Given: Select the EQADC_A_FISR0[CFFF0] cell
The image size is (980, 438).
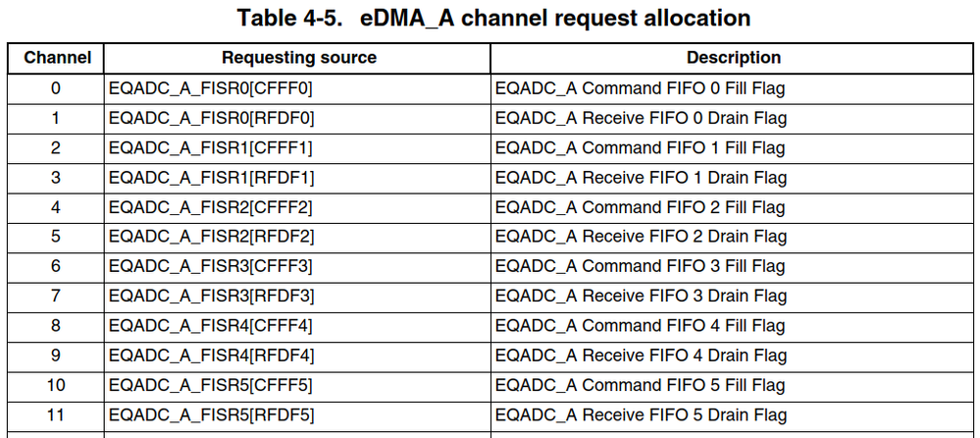Looking at the screenshot, I should [x=211, y=89].
